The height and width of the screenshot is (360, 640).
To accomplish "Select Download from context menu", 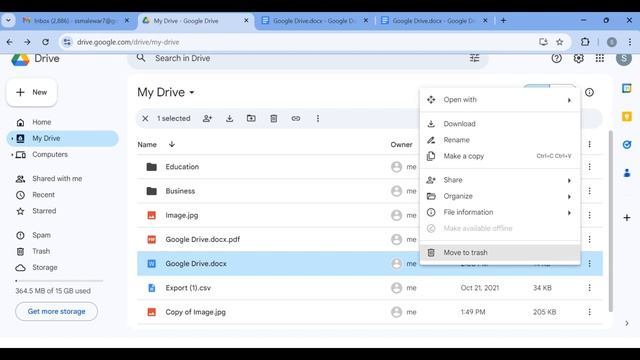I will click(x=500, y=124).
